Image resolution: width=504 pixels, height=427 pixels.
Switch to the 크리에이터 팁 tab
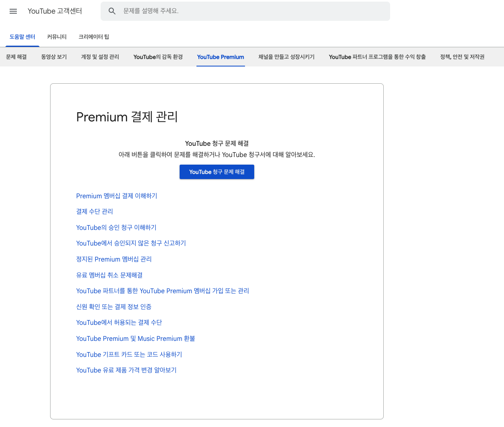click(x=94, y=37)
